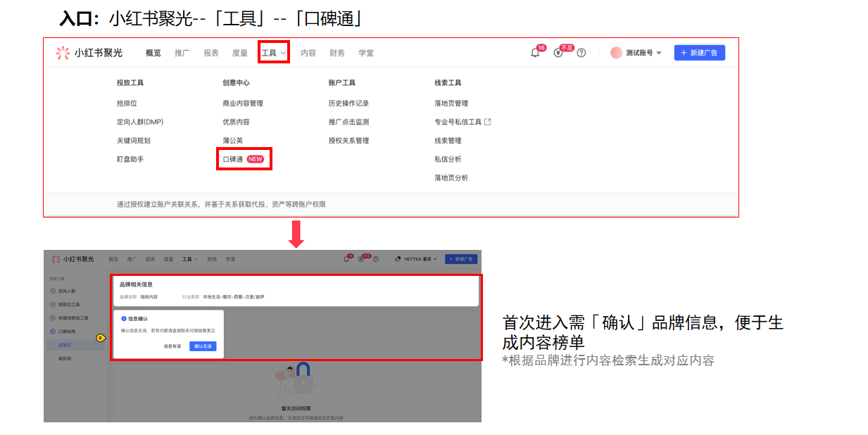This screenshot has height=435, width=868.
Task: Open 线索管理 menu entry
Action: 448,140
